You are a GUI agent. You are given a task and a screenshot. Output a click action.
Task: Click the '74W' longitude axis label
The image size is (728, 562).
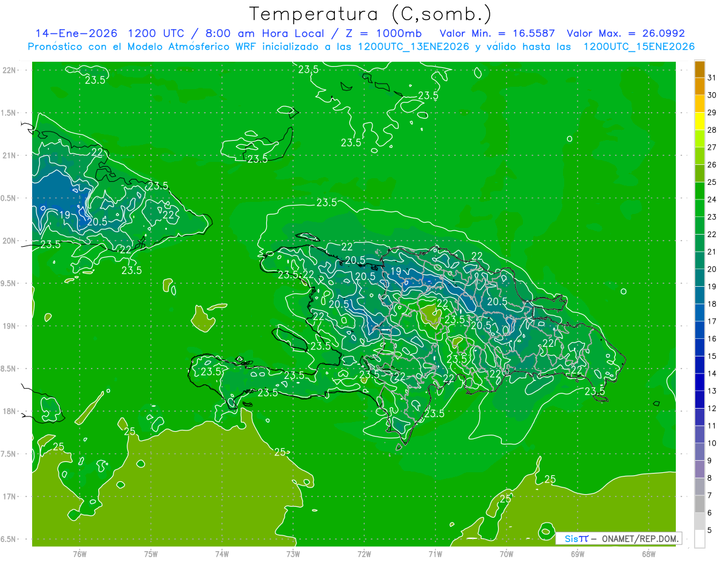click(x=222, y=554)
